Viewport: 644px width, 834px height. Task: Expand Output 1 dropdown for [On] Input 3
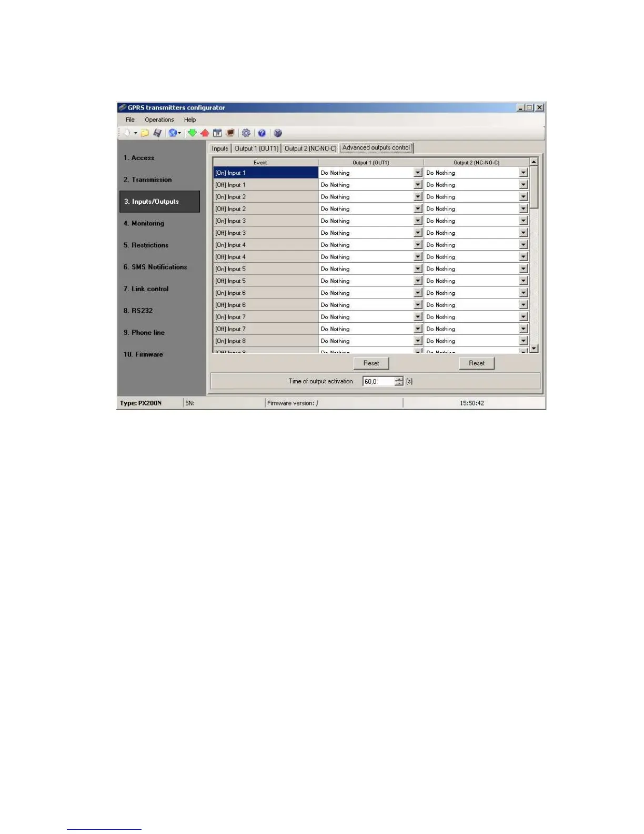pyautogui.click(x=418, y=221)
